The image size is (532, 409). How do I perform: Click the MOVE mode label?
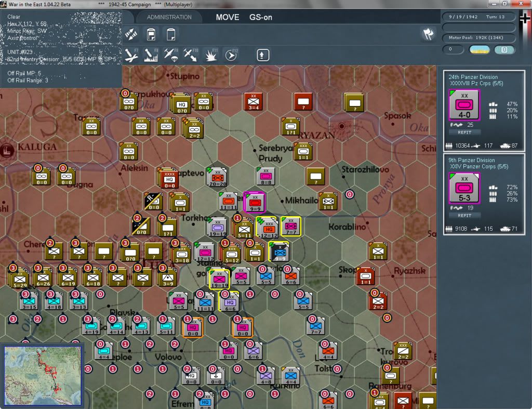(x=228, y=17)
